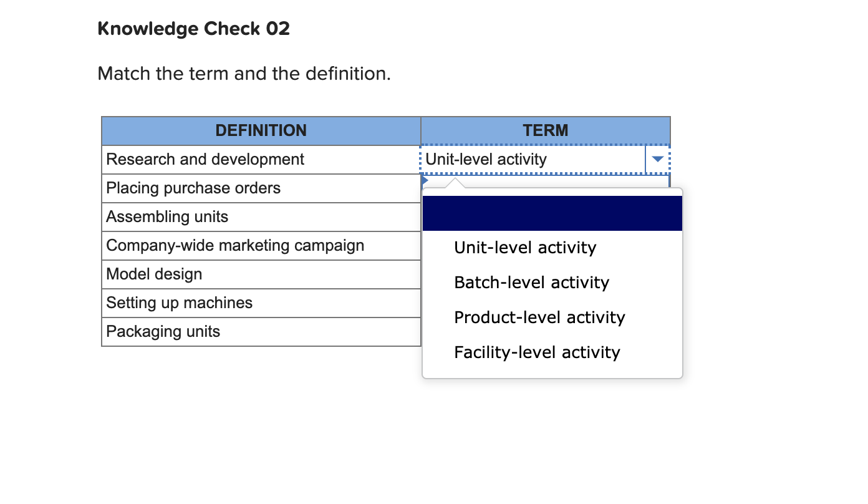Screen dimensions: 868x504
Task: Select the "Packaging units" definition cell
Action: [x=162, y=331]
